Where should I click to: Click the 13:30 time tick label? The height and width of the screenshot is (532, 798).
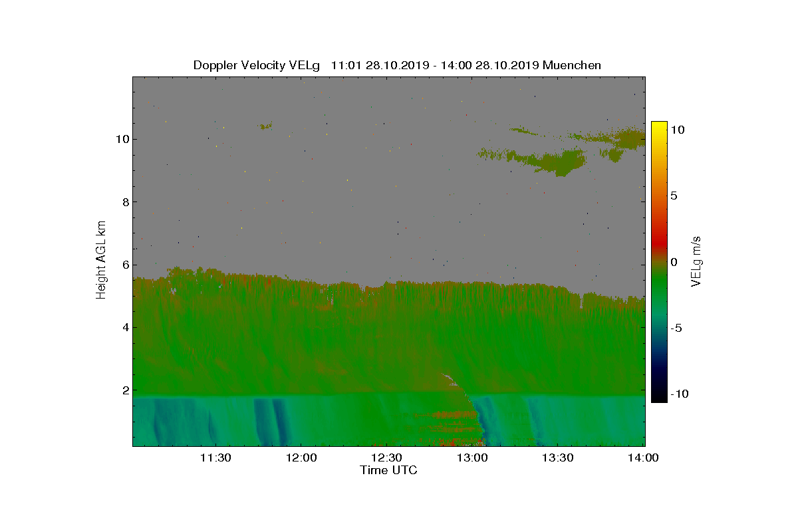click(x=559, y=458)
